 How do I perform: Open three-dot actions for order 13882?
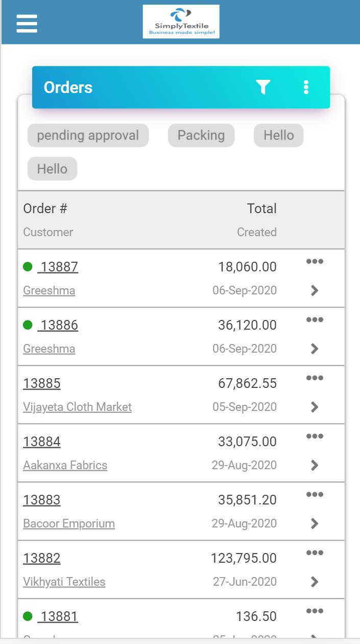click(x=315, y=553)
